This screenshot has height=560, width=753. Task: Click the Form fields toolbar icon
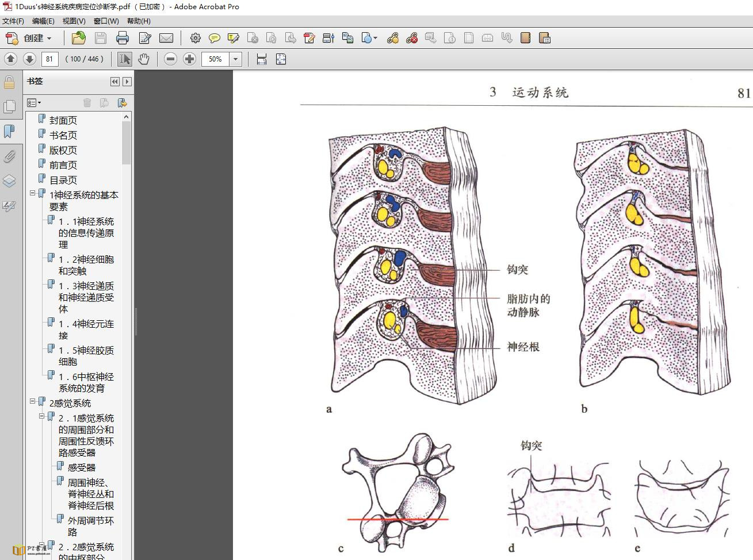click(328, 38)
